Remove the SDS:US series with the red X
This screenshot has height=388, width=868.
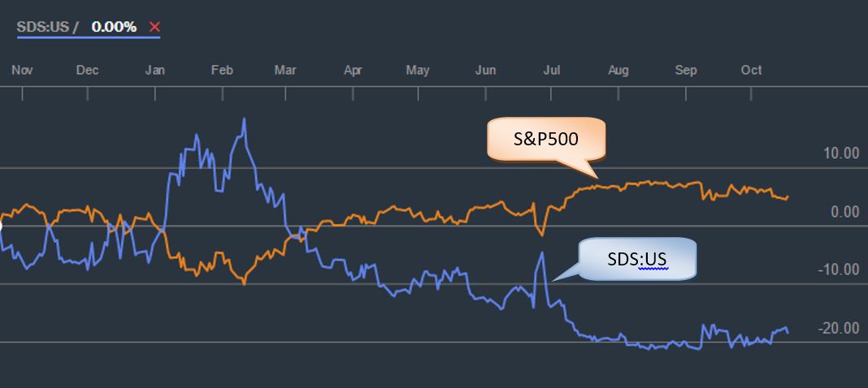click(154, 28)
